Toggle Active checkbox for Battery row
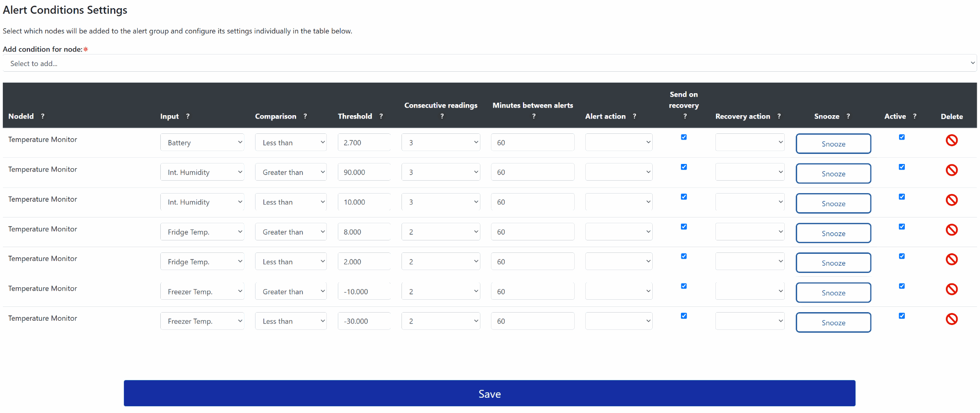980x413 pixels. (x=902, y=137)
